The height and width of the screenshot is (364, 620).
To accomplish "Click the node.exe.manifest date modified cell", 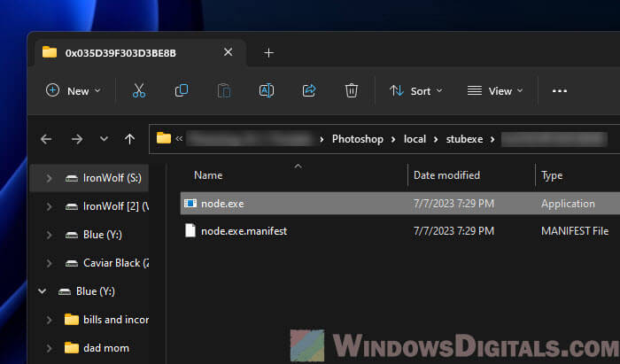I will pyautogui.click(x=453, y=231).
